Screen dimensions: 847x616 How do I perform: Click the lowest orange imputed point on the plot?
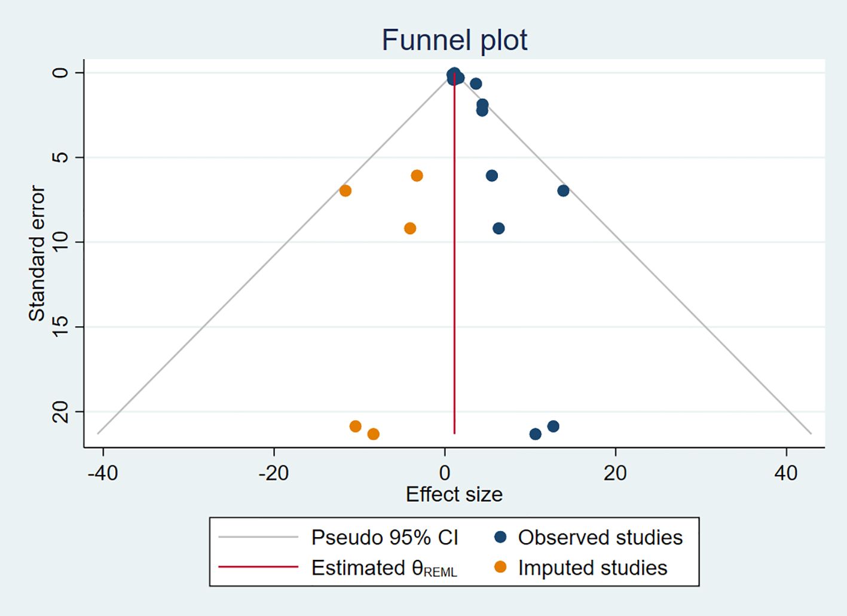pyautogui.click(x=374, y=434)
